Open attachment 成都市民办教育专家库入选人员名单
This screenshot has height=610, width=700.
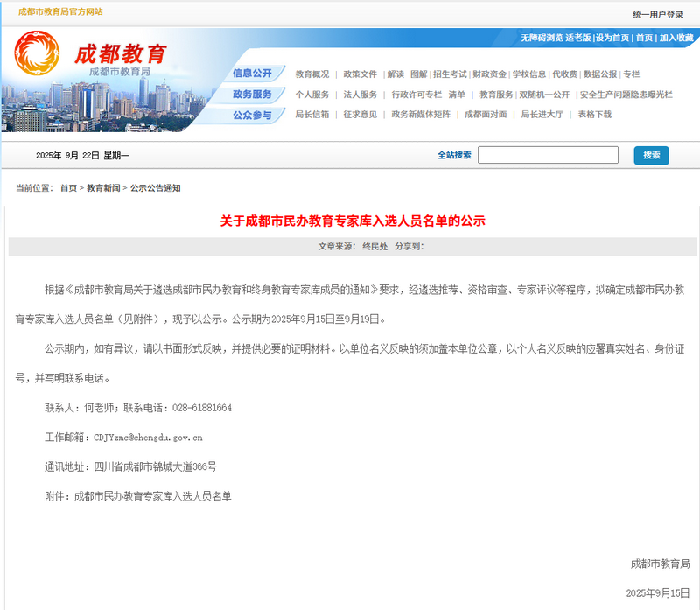click(152, 496)
